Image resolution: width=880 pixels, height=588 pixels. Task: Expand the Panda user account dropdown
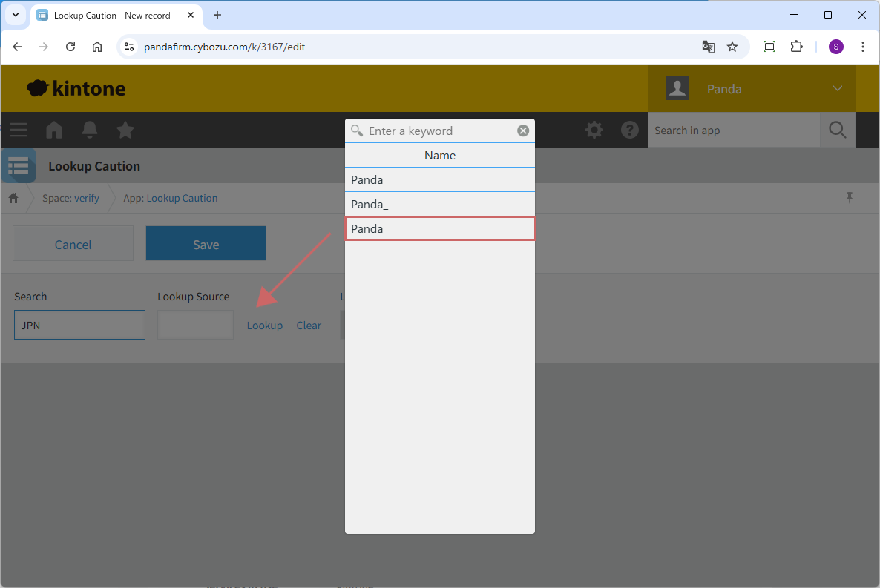[x=837, y=89]
